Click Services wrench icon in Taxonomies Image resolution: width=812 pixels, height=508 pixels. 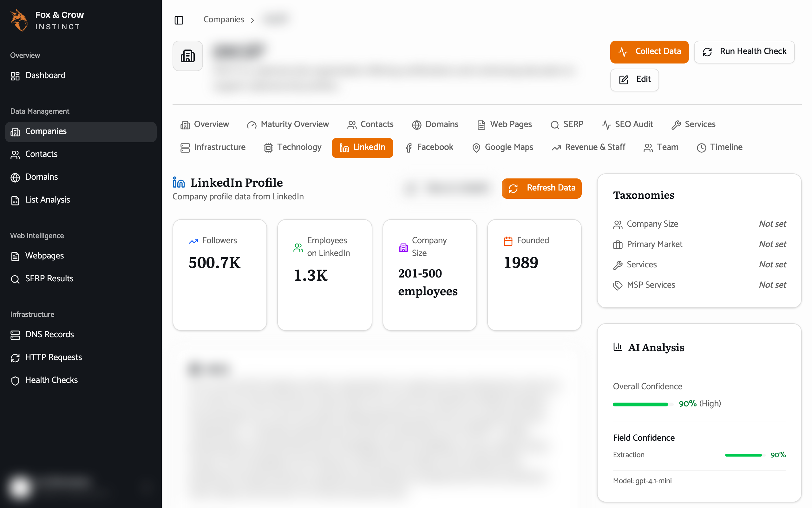click(617, 265)
